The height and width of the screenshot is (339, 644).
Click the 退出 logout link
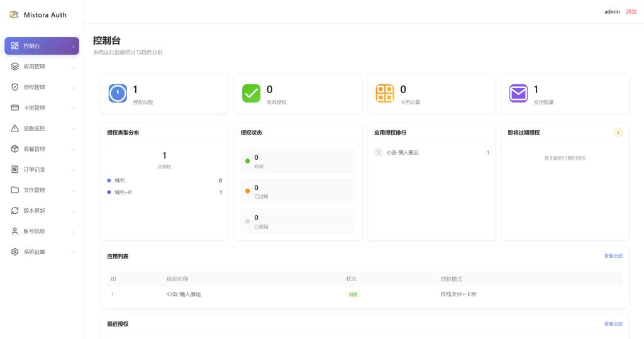coord(631,11)
